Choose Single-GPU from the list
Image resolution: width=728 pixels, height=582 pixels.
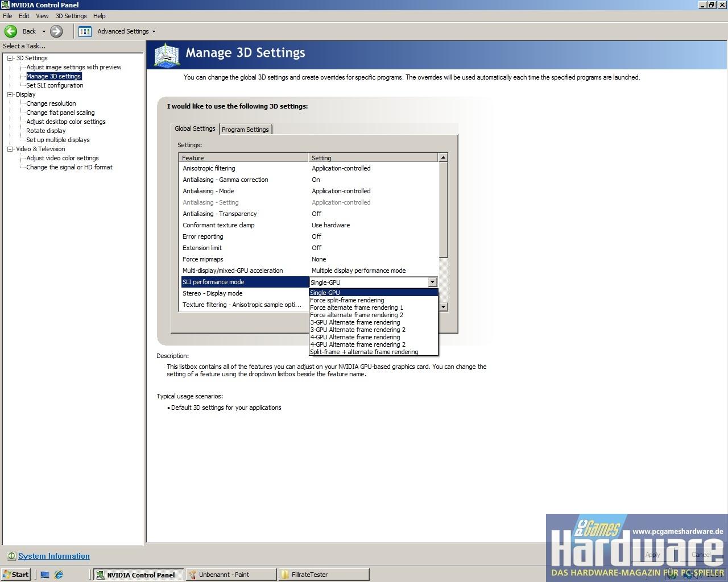coord(373,293)
